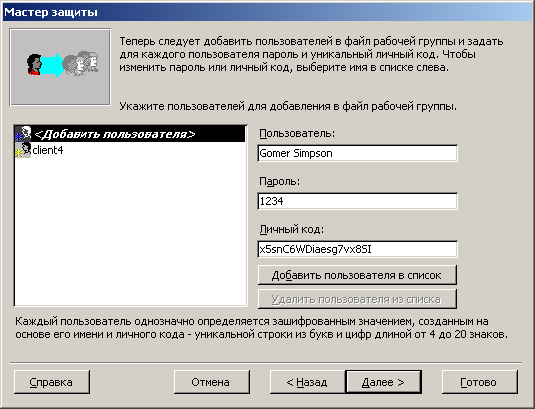This screenshot has width=535, height=409.
Task: Cancel the wizard with Отмена
Action: 212,382
